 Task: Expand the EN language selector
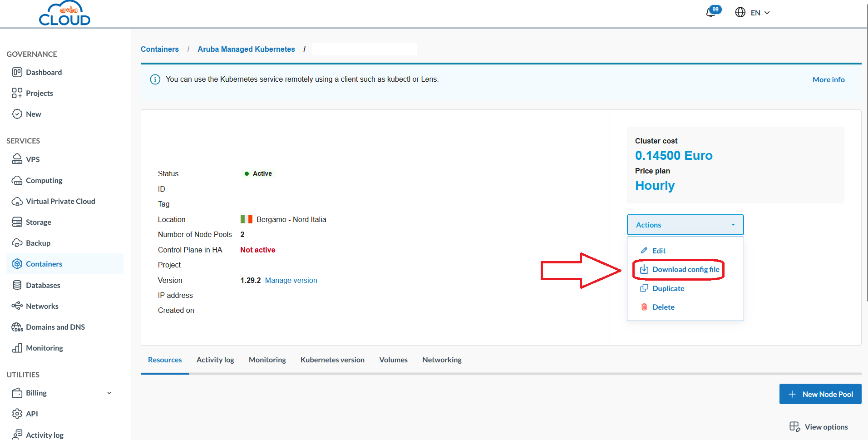(759, 12)
